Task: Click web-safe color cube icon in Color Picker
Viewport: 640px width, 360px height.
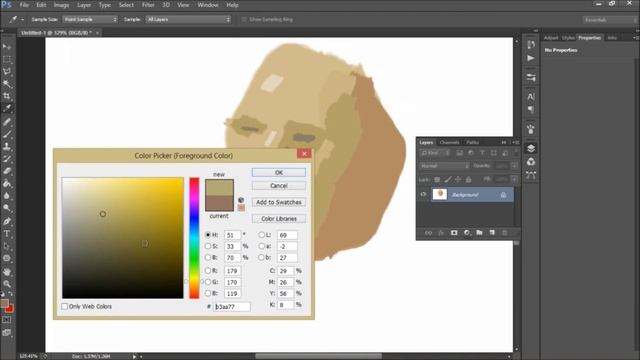Action: [241, 200]
